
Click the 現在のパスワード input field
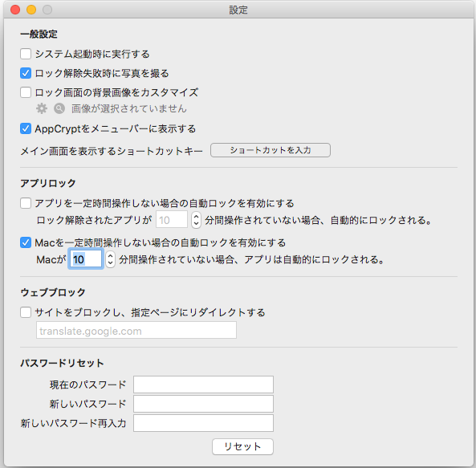(203, 385)
